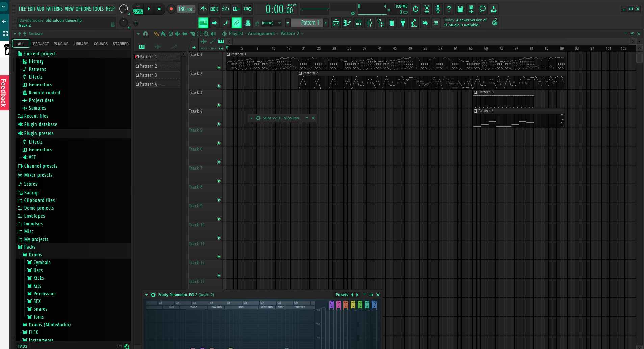The image size is (644, 349).
Task: Select the Mute tool in playlist toolbar
Action: point(178,34)
